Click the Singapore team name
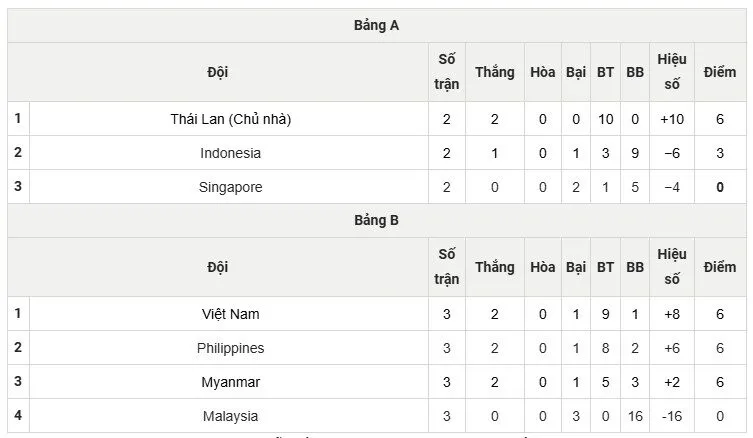Screen dimensions: 753x438 coord(231,187)
